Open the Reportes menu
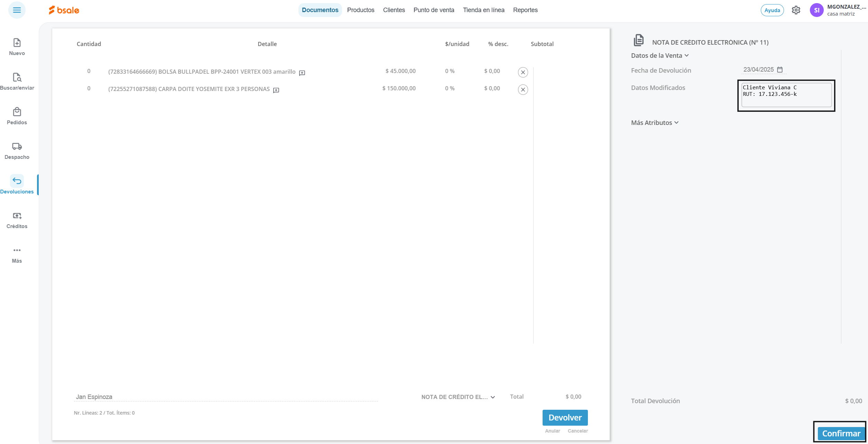The height and width of the screenshot is (444, 868). [525, 10]
